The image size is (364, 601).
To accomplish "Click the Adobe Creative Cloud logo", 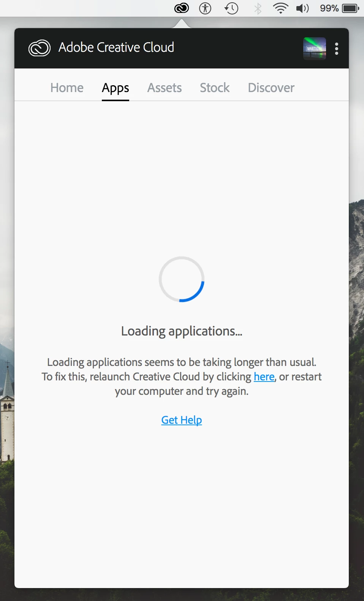I will pyautogui.click(x=40, y=48).
